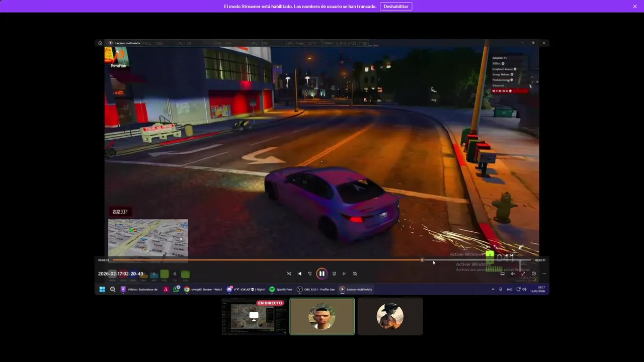This screenshot has height=362, width=644.
Task: Open Vidéos Explorateur taskbar item
Action: tap(139, 289)
